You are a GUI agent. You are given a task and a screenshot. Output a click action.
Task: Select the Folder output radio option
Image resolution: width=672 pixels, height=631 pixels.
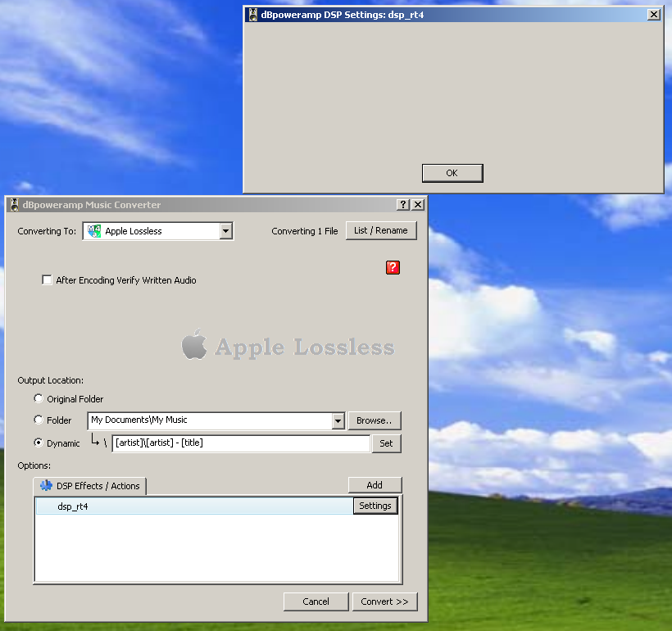pyautogui.click(x=39, y=420)
